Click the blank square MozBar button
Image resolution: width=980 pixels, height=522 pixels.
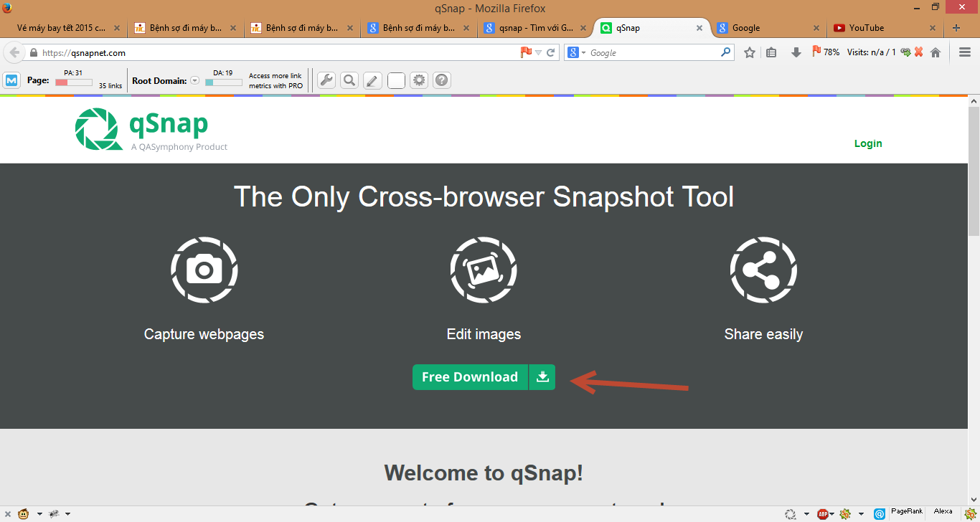tap(396, 80)
